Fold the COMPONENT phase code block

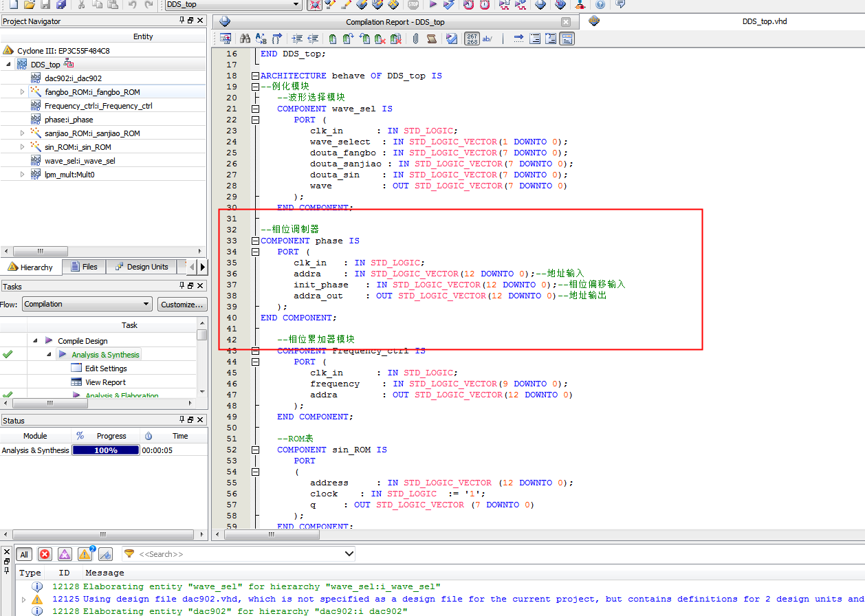point(256,241)
